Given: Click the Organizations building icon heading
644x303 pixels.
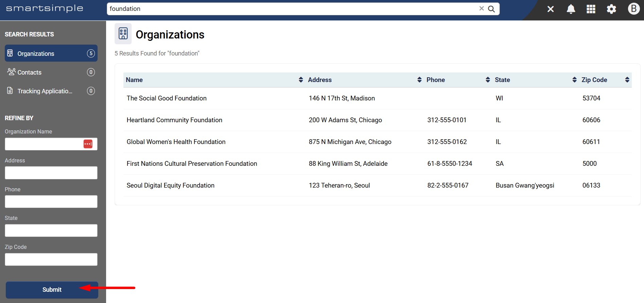Looking at the screenshot, I should tap(123, 34).
